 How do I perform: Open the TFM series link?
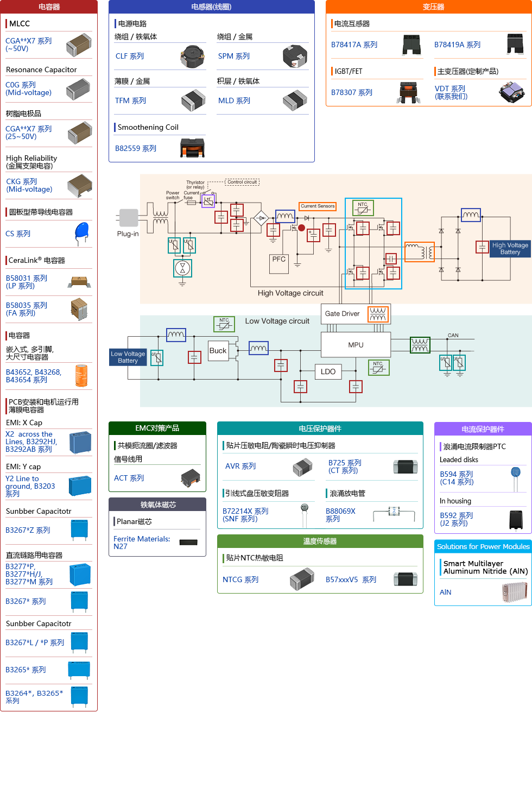click(x=130, y=100)
